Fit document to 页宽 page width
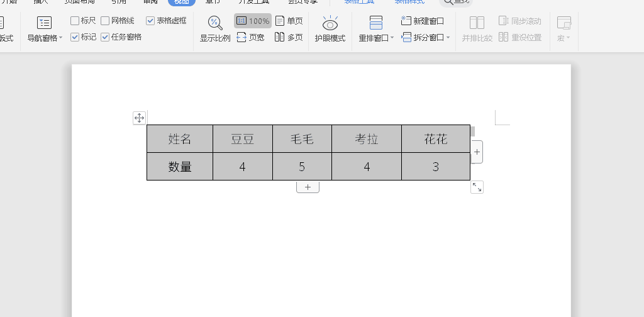Viewport: 644px width, 317px height. point(250,37)
